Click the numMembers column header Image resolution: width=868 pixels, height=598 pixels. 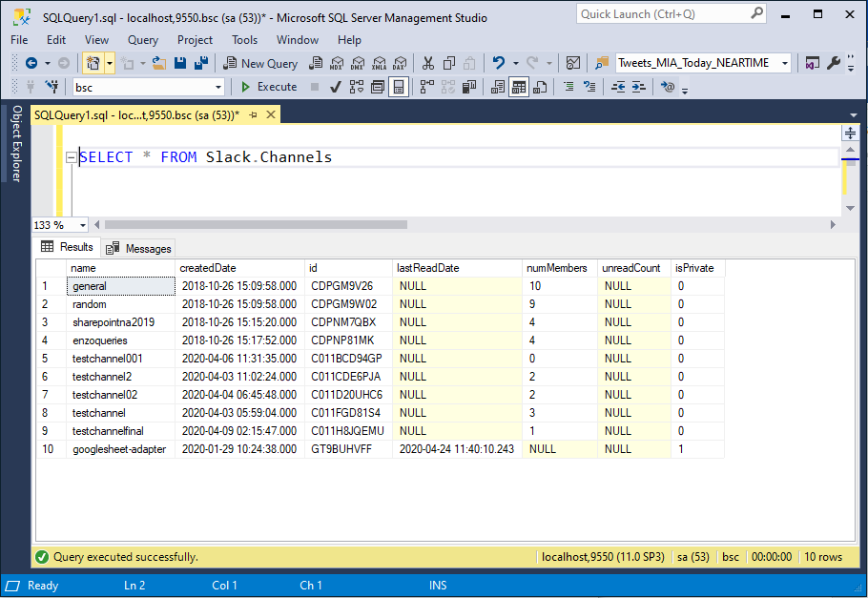pos(560,268)
